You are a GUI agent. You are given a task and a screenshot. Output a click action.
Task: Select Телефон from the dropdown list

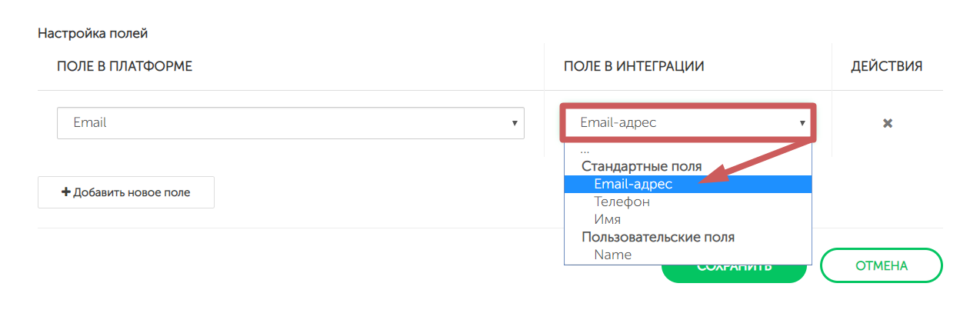[622, 202]
